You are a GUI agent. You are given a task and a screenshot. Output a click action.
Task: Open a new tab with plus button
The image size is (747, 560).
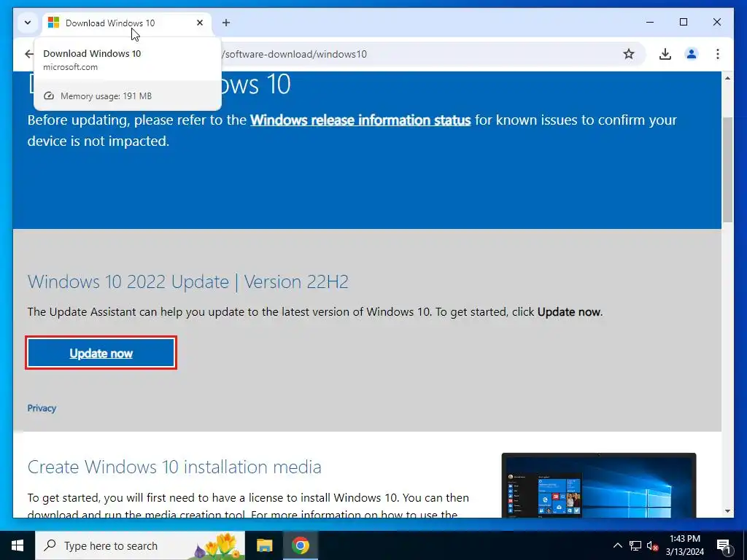(226, 23)
